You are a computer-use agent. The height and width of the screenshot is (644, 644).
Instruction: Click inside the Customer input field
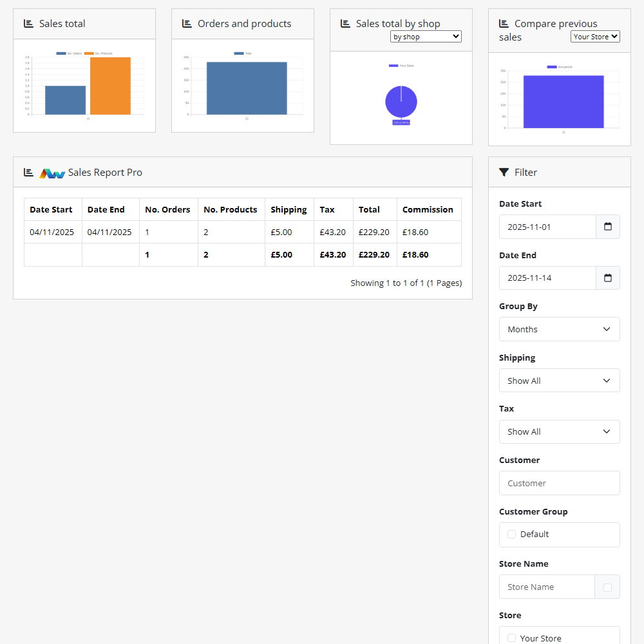[559, 483]
